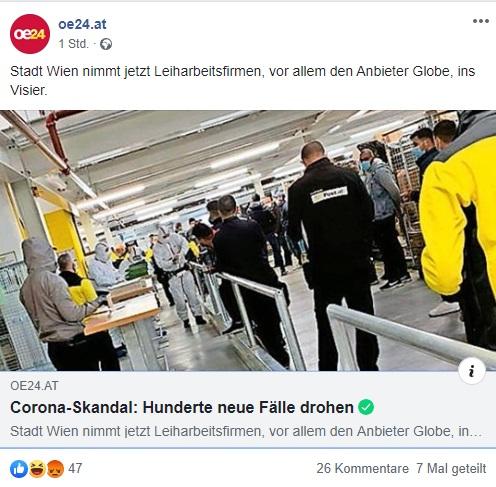Open the article preview photo
This screenshot has height=487, width=496.
[248, 240]
